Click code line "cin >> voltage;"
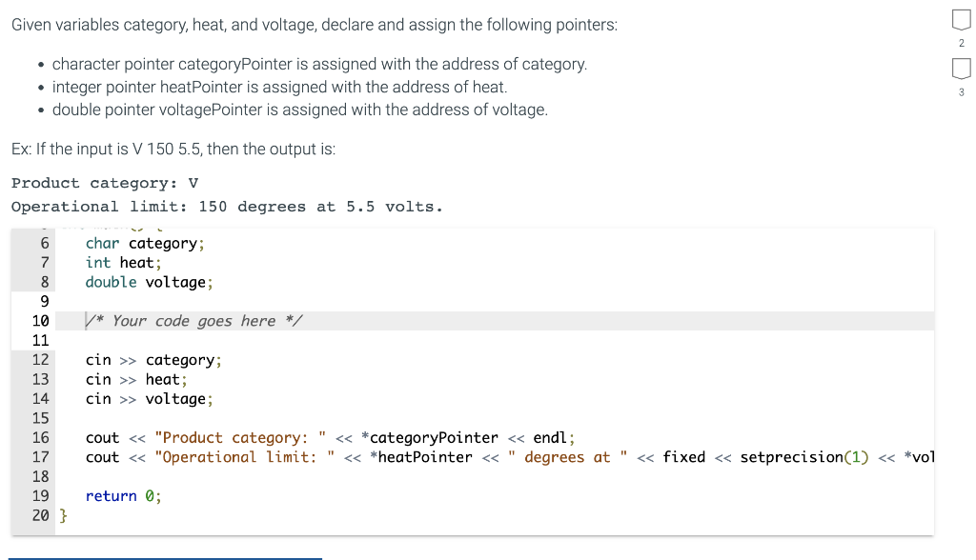 pos(150,399)
